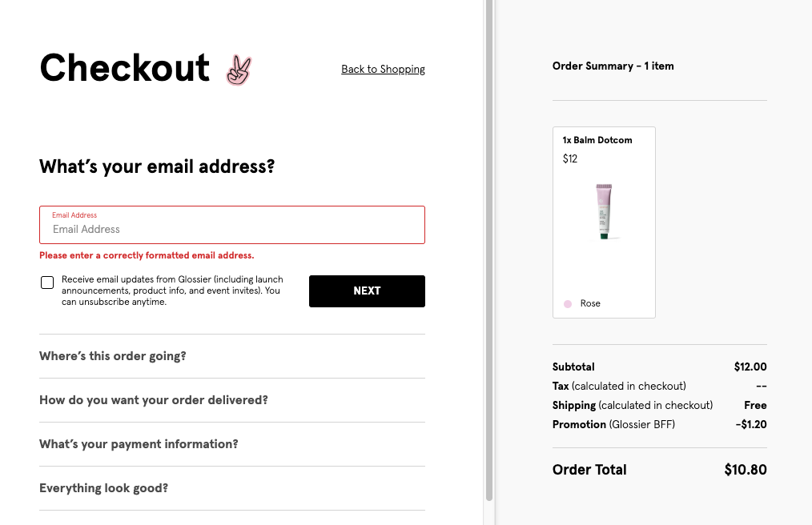Click the Balm Dotcom tube product image
This screenshot has width=812, height=525.
(605, 212)
